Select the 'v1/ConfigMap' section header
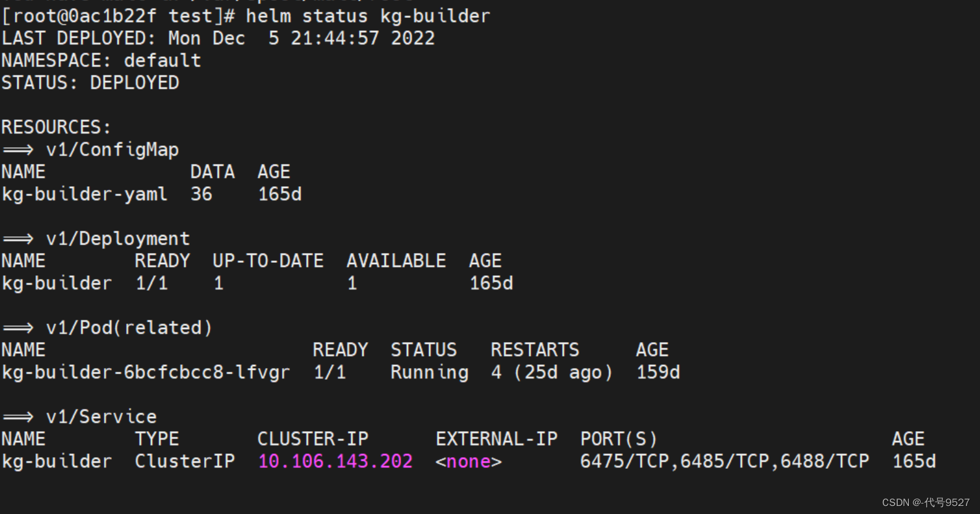The width and height of the screenshot is (980, 514). click(113, 150)
